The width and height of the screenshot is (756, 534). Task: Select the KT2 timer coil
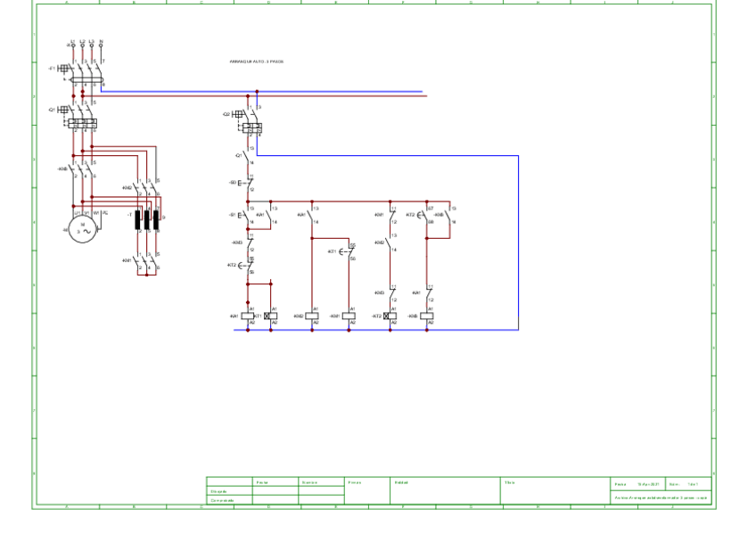click(390, 316)
